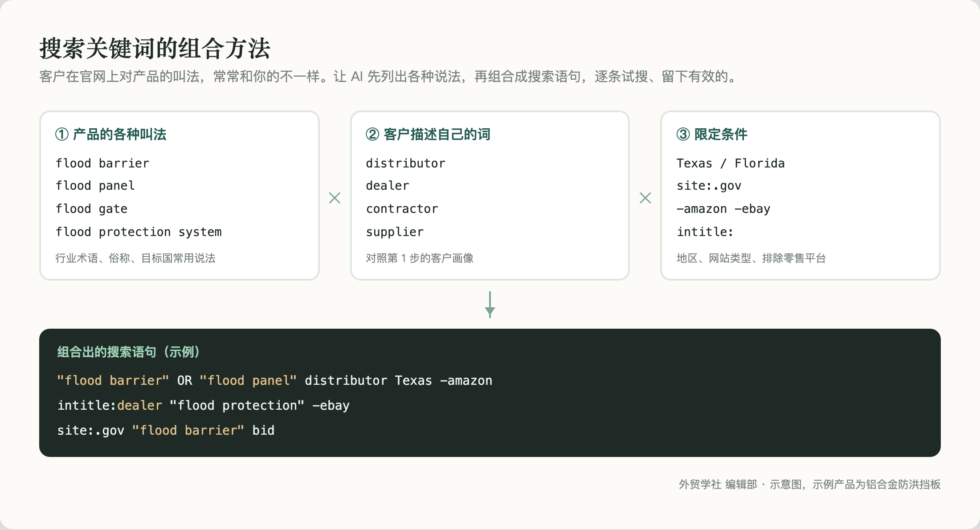Screen dimensions: 980x530
Task: Select the word supplier
Action: coord(395,232)
